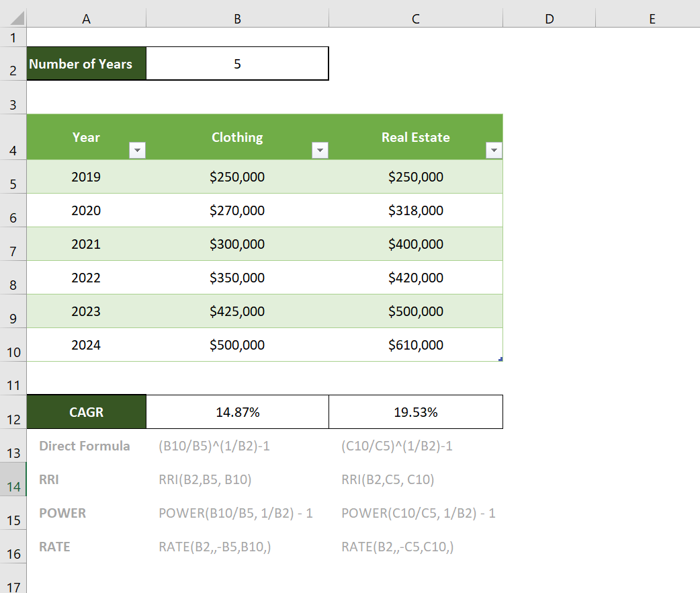Select the RATE formula cell for Clothing
The height and width of the screenshot is (593, 700).
237,547
